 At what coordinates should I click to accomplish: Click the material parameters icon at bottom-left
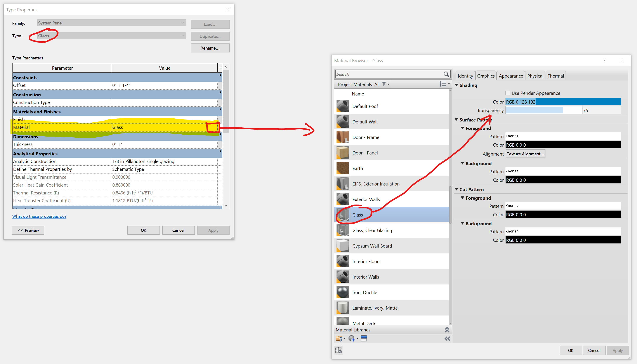coord(338,350)
